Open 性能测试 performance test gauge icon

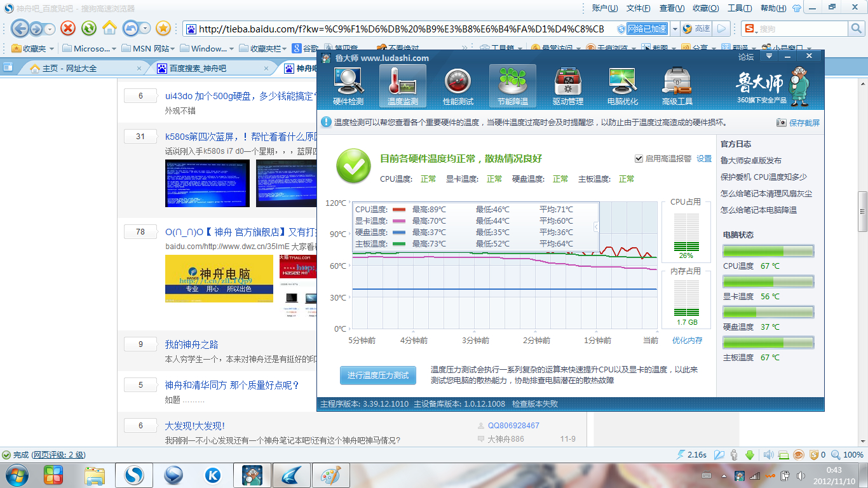point(458,86)
